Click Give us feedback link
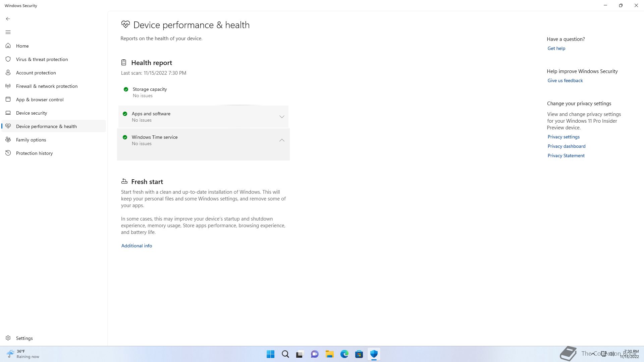 (565, 80)
